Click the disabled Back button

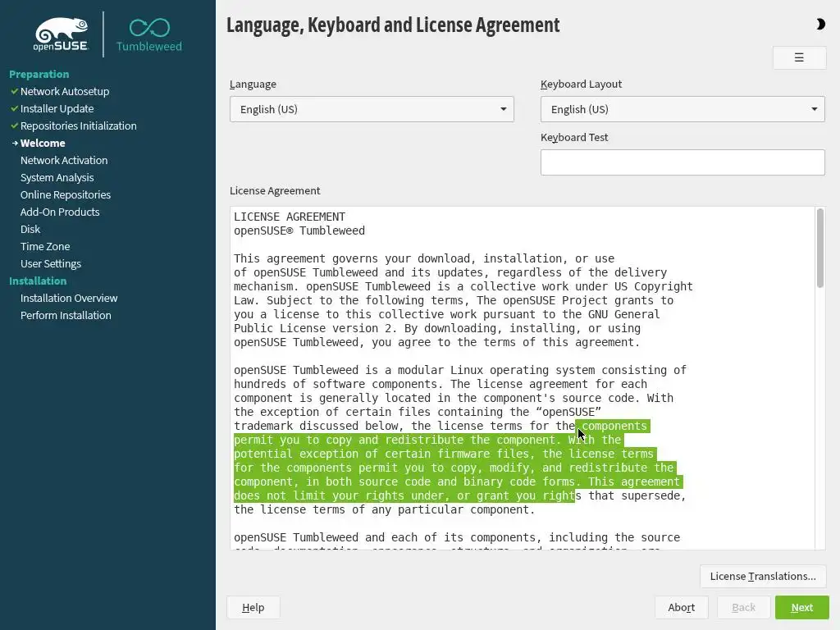tap(743, 608)
